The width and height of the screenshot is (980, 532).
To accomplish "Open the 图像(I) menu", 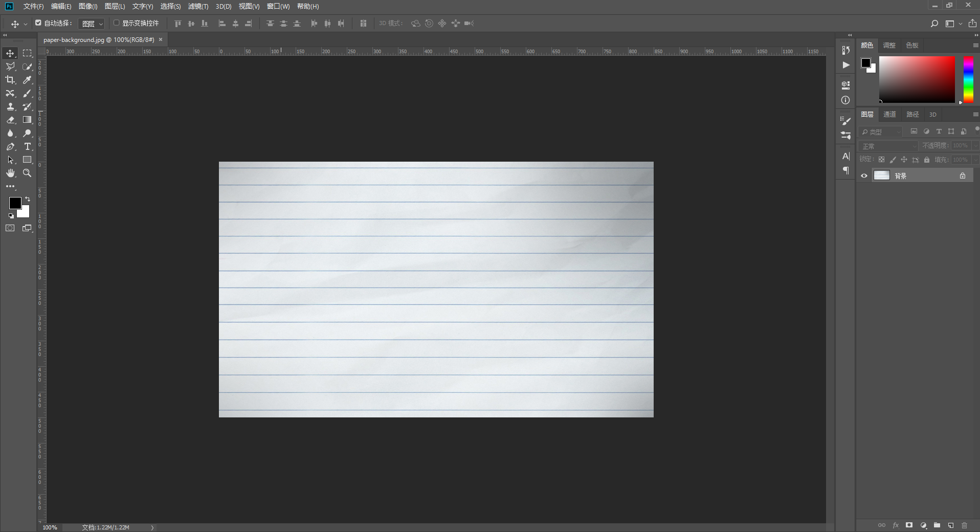I will point(88,6).
